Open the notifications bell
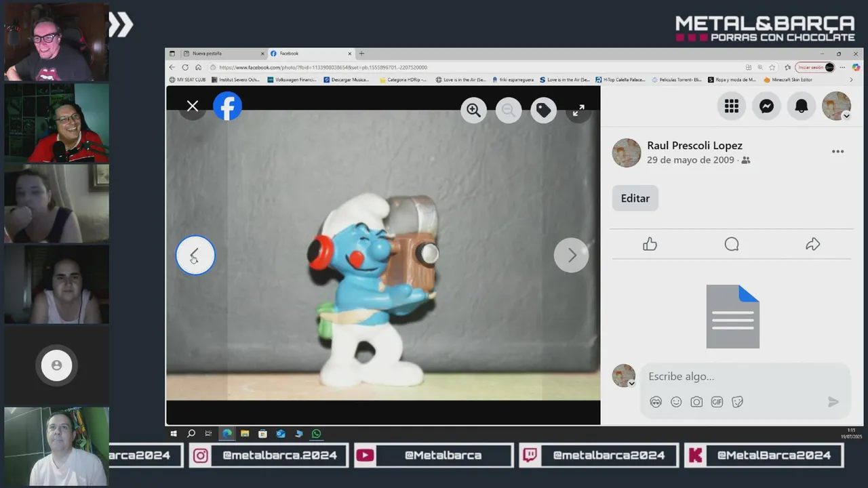This screenshot has width=868, height=488. (x=802, y=106)
